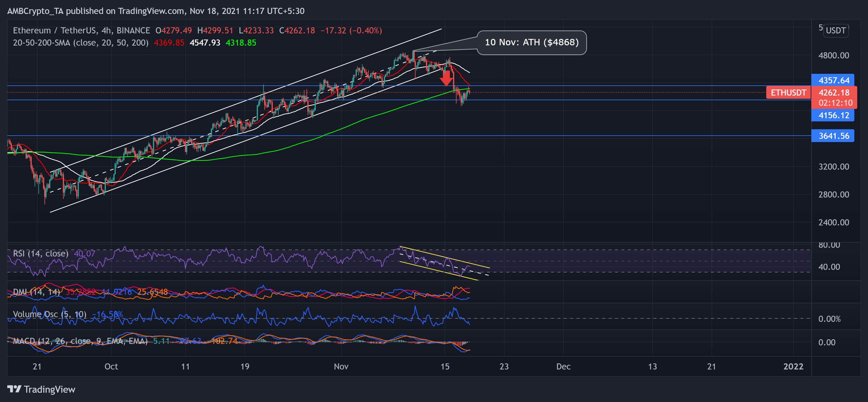Viewport: 868px width, 402px height.
Task: Click the 2800.00 price axis label
Action: point(834,194)
